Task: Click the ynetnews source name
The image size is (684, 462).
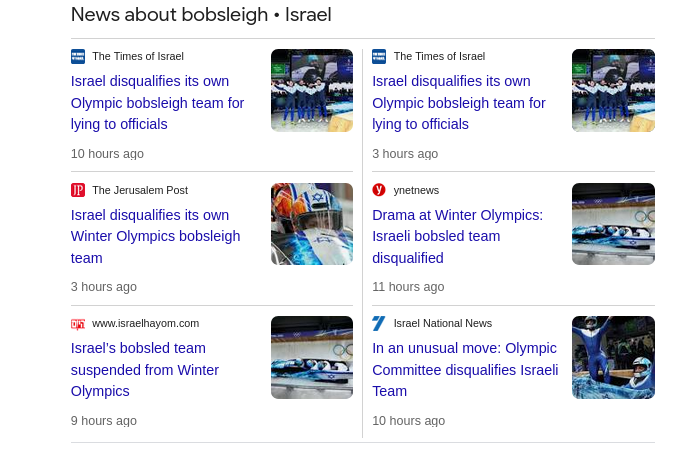Action: [x=416, y=190]
